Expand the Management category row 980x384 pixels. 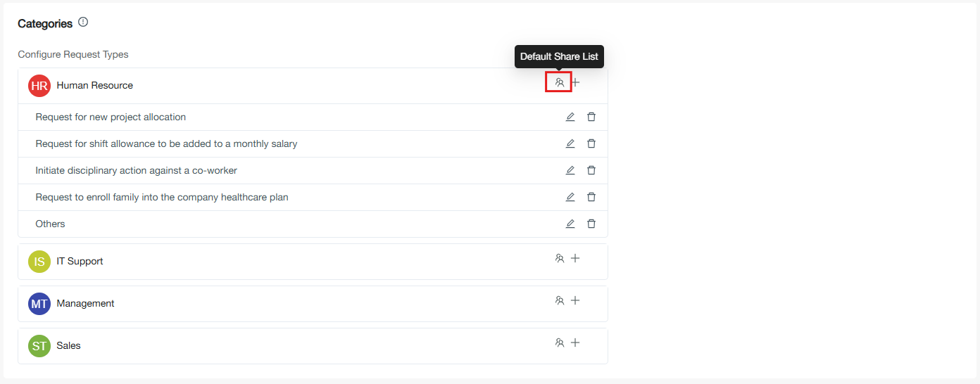point(85,304)
